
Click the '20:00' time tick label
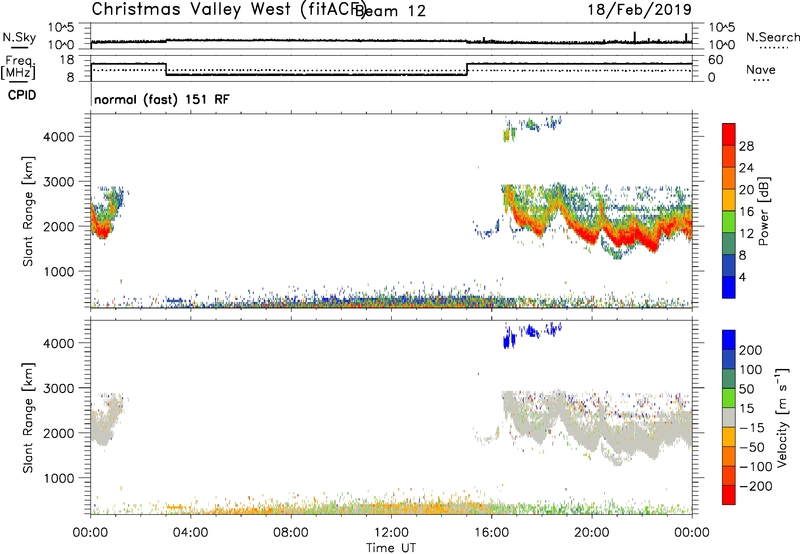(591, 533)
